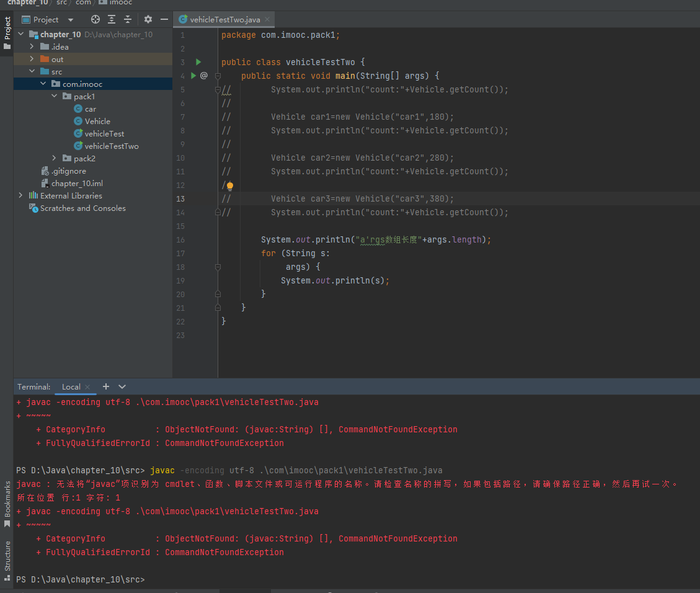Toggle fold marker at line 18

click(x=218, y=267)
